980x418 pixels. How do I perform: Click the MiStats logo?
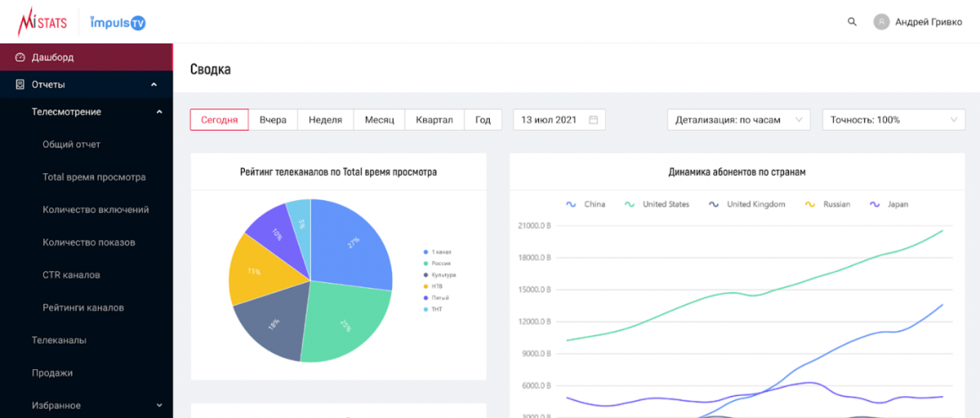click(42, 21)
